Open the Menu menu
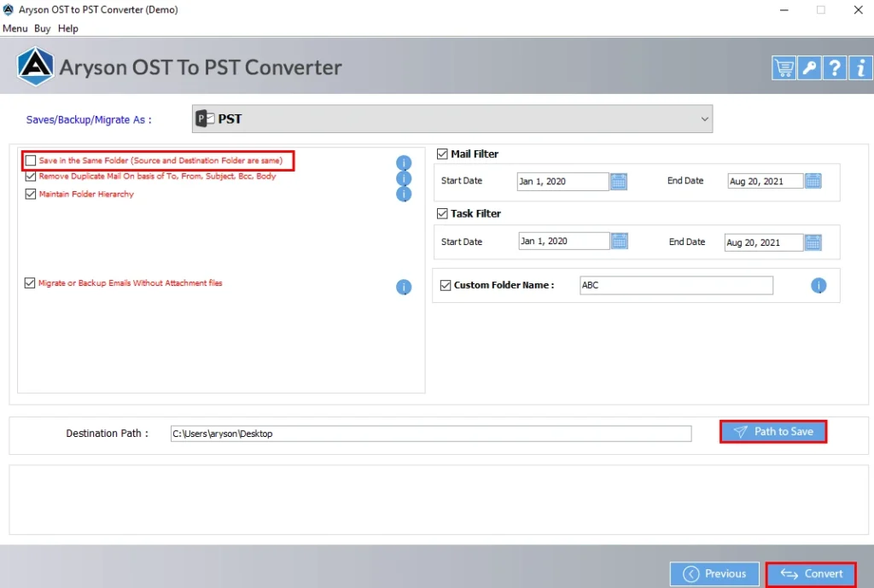Viewport: 874px width, 588px height. point(15,28)
